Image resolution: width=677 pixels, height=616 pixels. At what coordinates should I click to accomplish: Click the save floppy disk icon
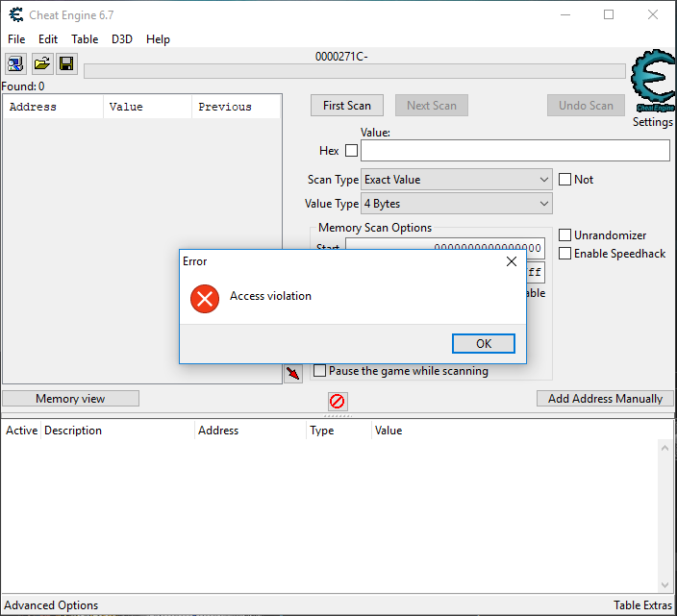click(x=66, y=64)
